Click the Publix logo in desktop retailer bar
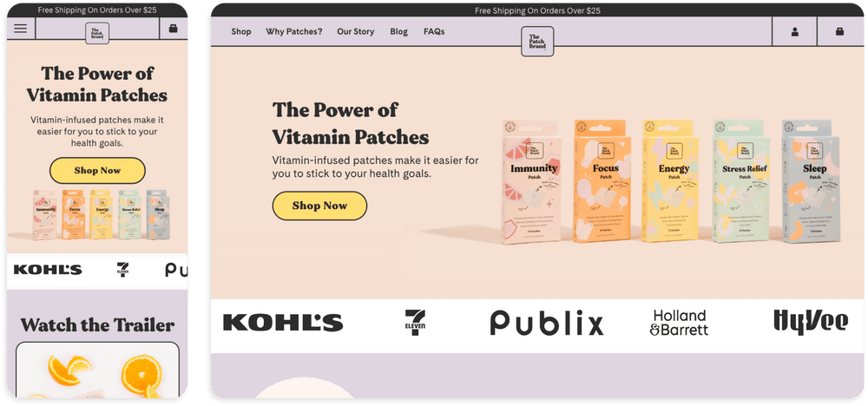The width and height of the screenshot is (868, 406). [546, 323]
